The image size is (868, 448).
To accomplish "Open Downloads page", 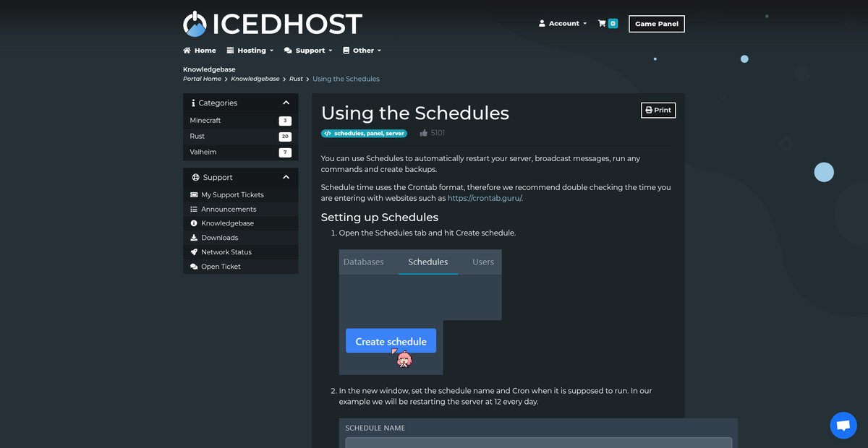I will click(x=240, y=238).
